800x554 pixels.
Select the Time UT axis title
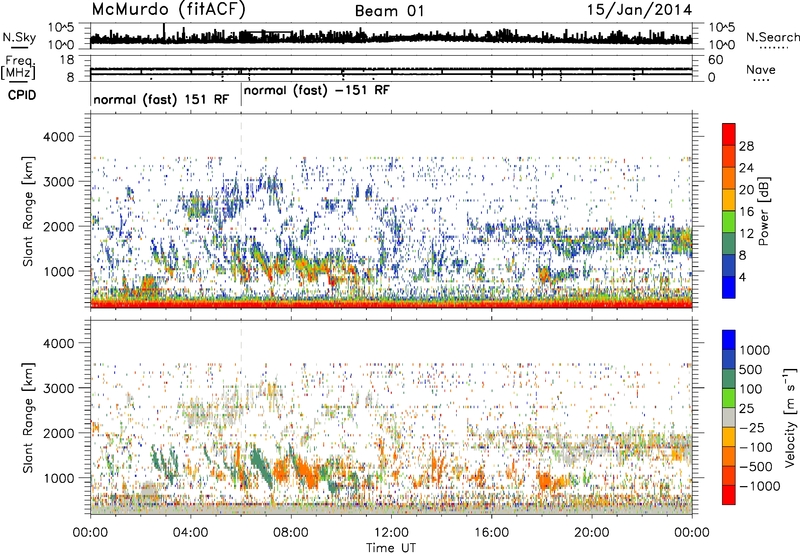pos(391,548)
